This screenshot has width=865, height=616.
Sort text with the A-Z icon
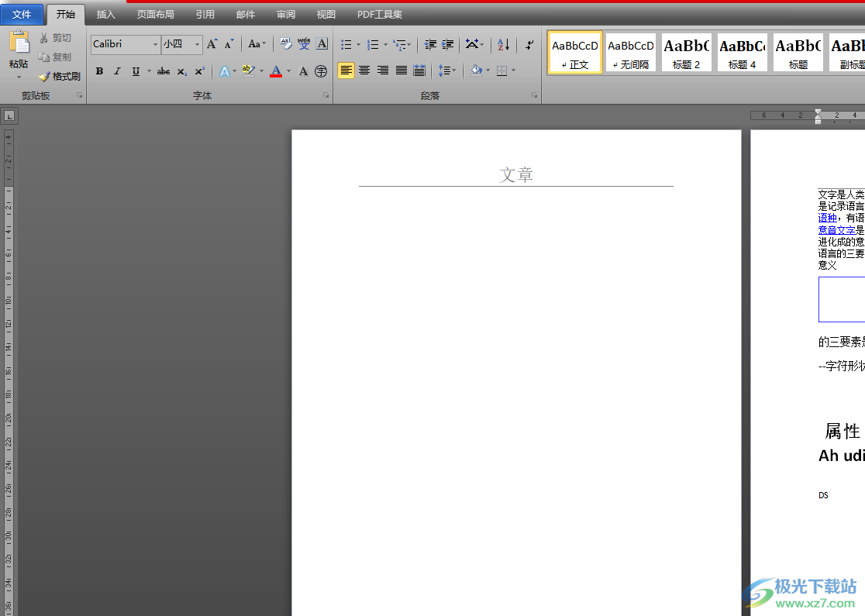click(504, 44)
